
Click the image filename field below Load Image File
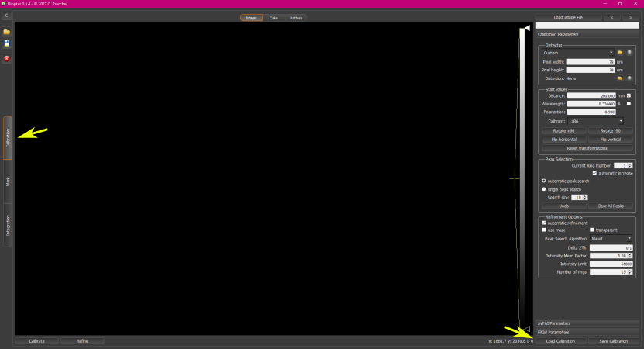click(587, 26)
